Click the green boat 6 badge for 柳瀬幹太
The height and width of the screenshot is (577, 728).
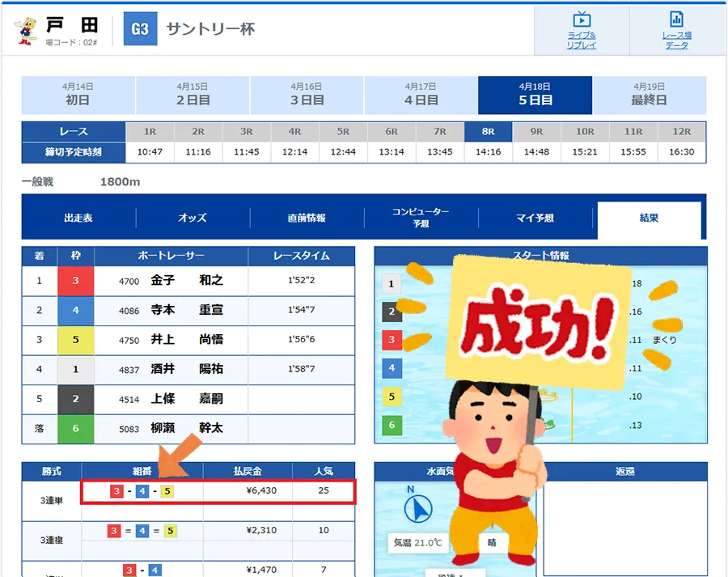(x=75, y=429)
